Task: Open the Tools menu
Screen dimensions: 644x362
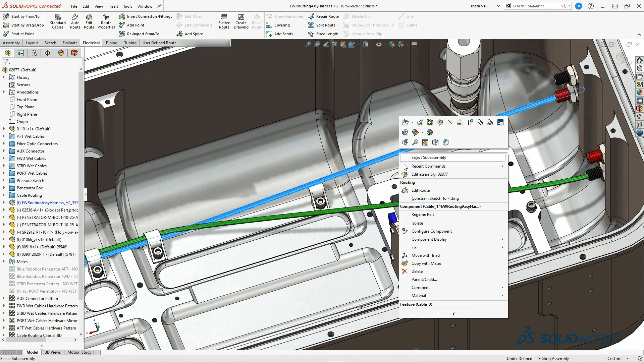Action: pos(127,6)
